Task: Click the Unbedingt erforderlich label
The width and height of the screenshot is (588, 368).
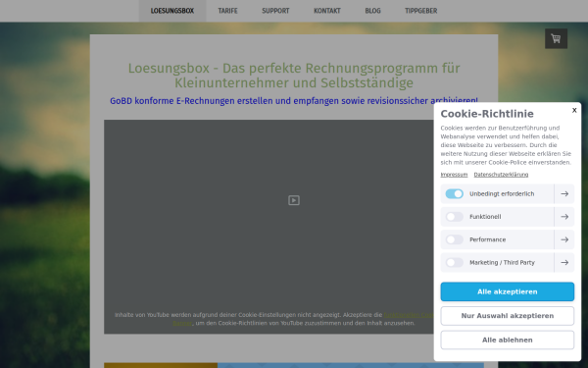Action: [x=502, y=193]
